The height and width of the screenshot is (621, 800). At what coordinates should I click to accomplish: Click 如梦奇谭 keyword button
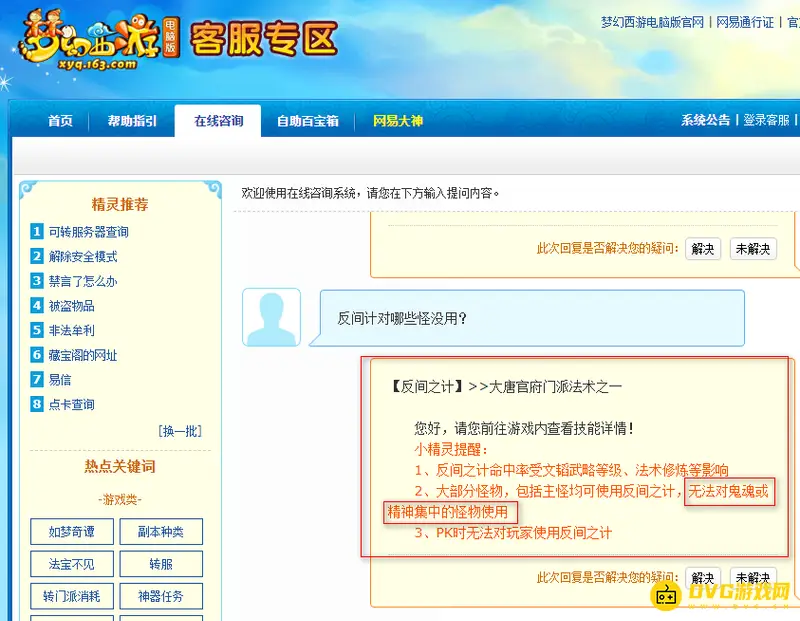tap(71, 532)
